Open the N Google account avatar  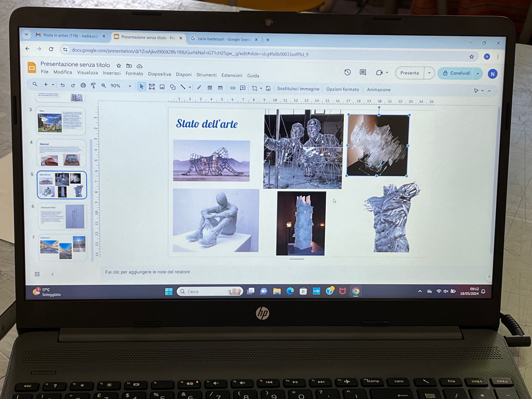point(492,74)
